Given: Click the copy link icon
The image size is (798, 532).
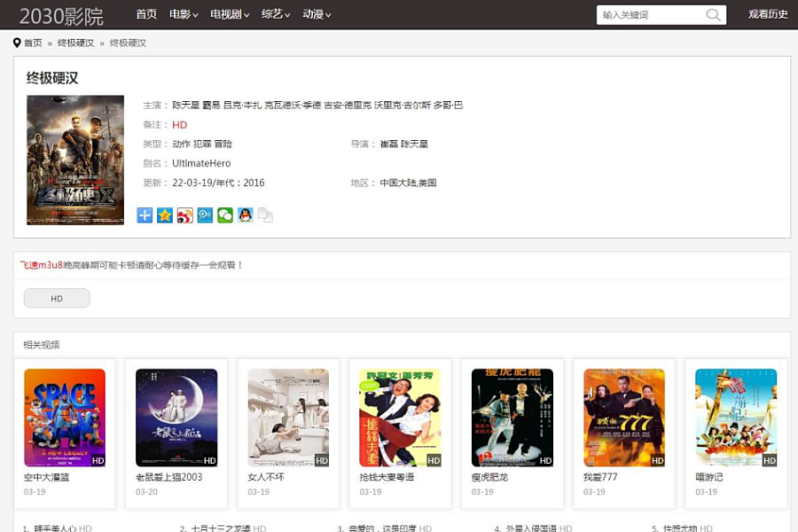Looking at the screenshot, I should (265, 215).
